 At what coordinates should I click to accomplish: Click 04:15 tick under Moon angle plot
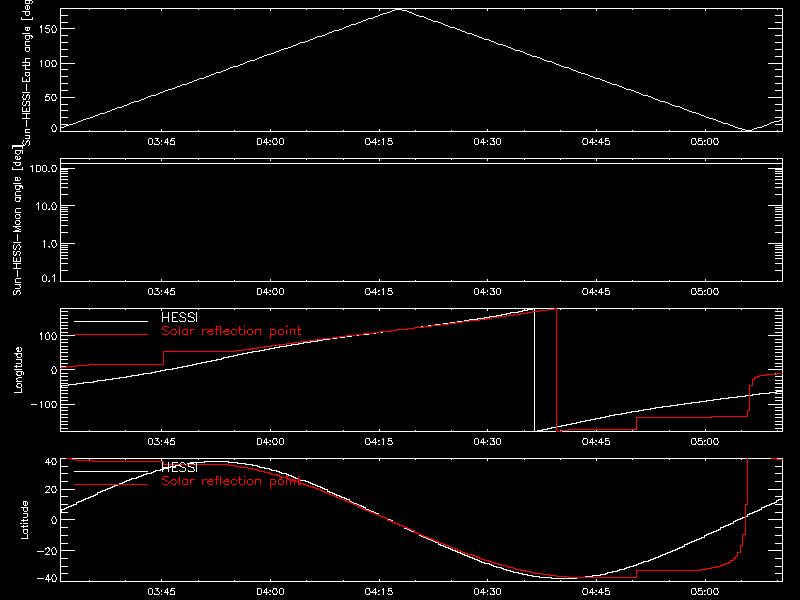click(379, 292)
